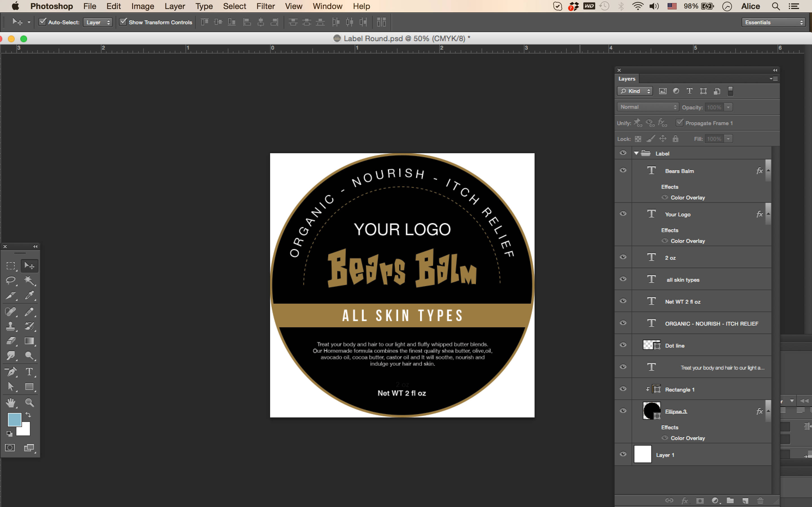The image size is (812, 507).
Task: Click the foreground color swatch
Action: click(14, 419)
